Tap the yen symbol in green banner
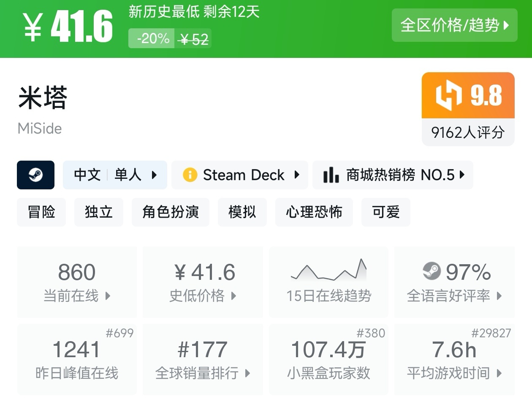 33,27
